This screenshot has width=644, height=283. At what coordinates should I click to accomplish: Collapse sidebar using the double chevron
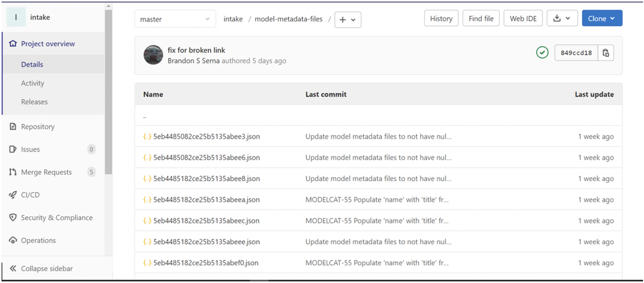pyautogui.click(x=13, y=268)
